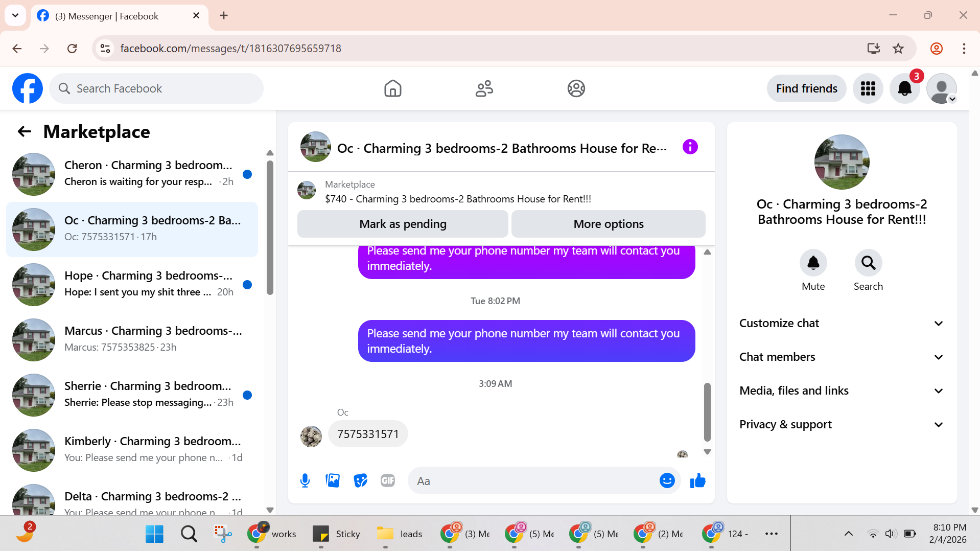980x551 pixels.
Task: Expand Chat members section
Action: tap(841, 357)
